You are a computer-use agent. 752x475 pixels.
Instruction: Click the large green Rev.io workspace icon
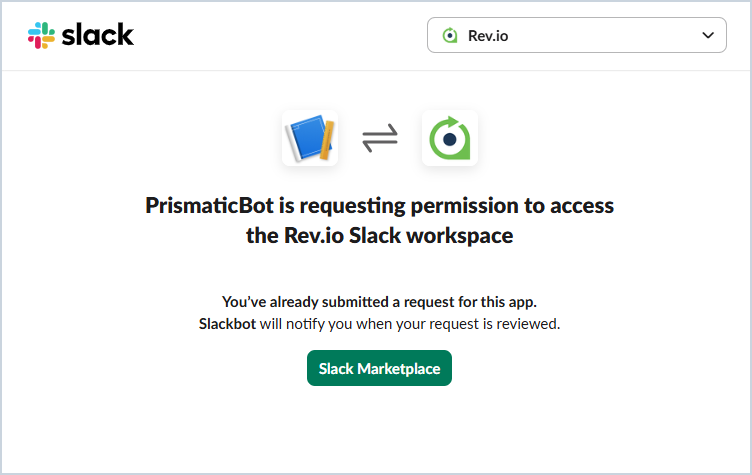[450, 138]
